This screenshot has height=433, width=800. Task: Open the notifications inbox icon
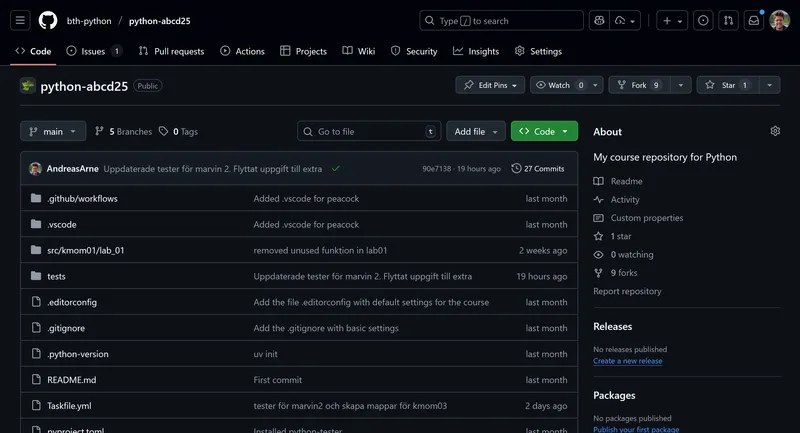click(x=754, y=20)
